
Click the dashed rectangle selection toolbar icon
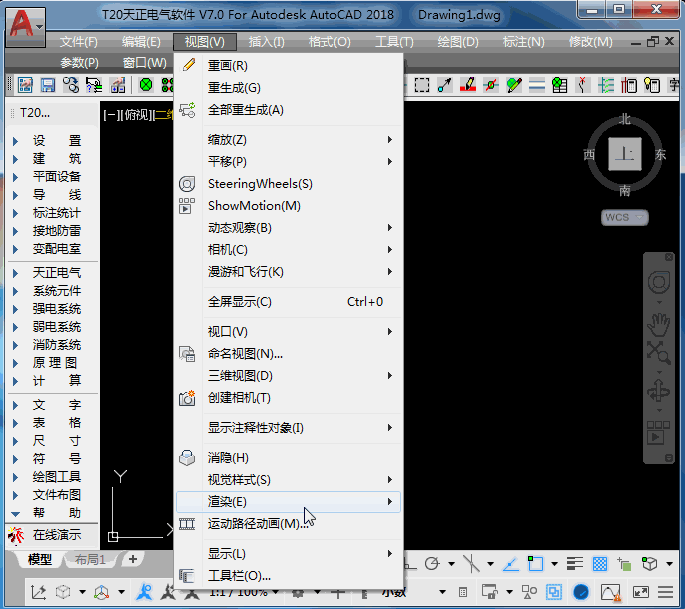(422, 85)
